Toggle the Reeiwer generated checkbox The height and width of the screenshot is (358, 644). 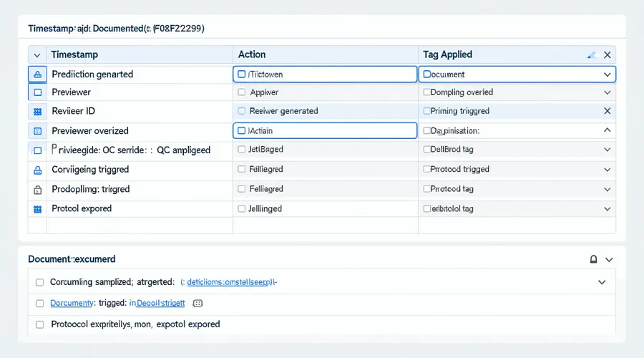point(242,111)
